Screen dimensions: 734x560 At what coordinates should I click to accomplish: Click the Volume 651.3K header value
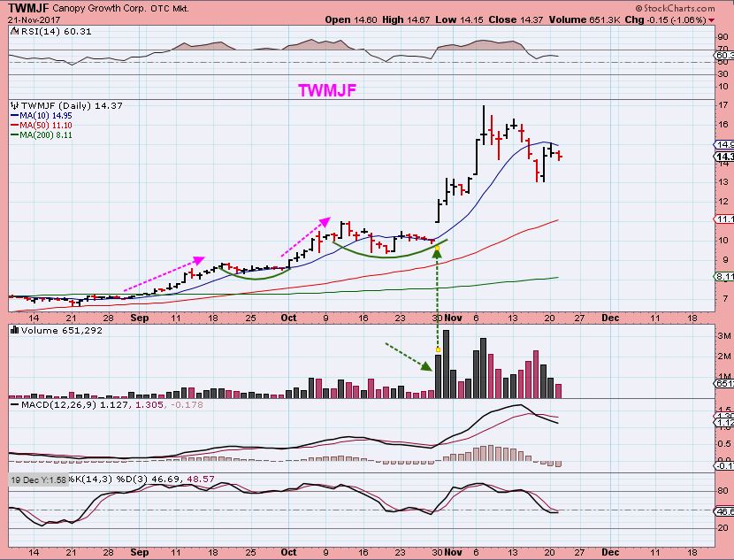click(585, 19)
